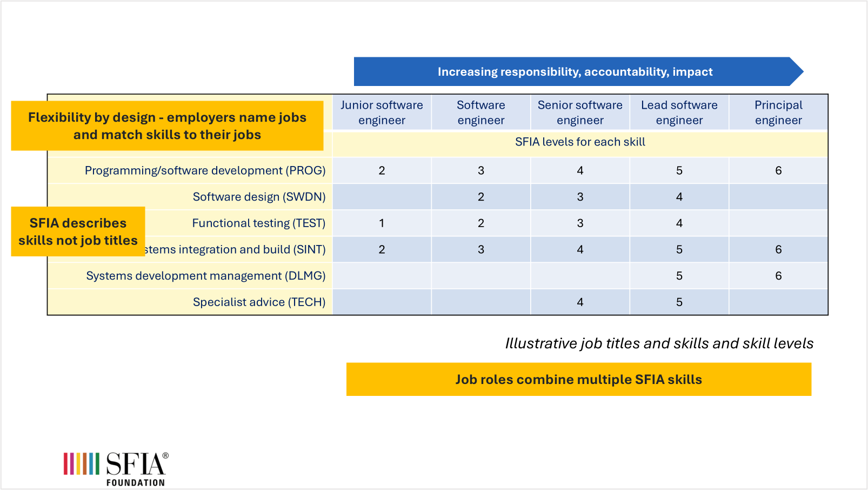Expand the Systems development management (DLMG) row
868x490 pixels.
(206, 276)
